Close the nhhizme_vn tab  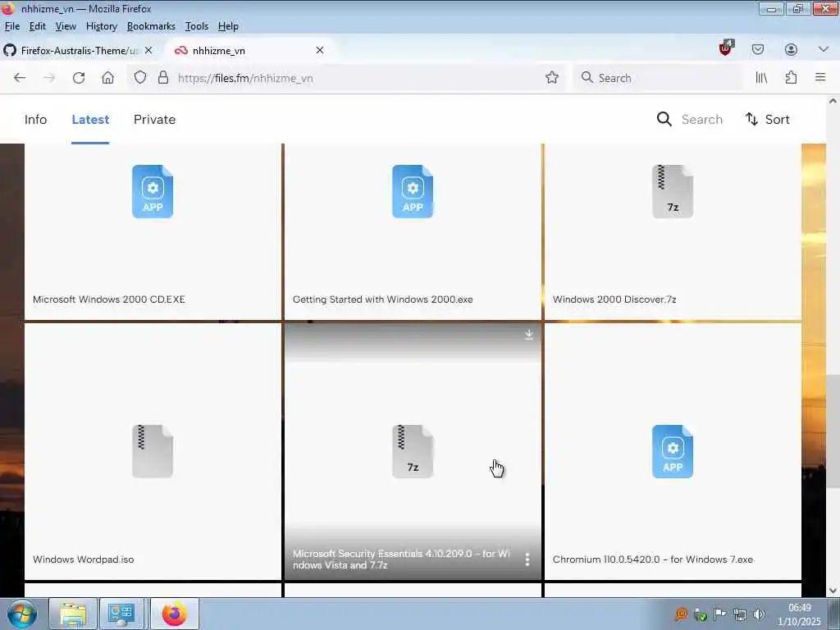point(320,50)
